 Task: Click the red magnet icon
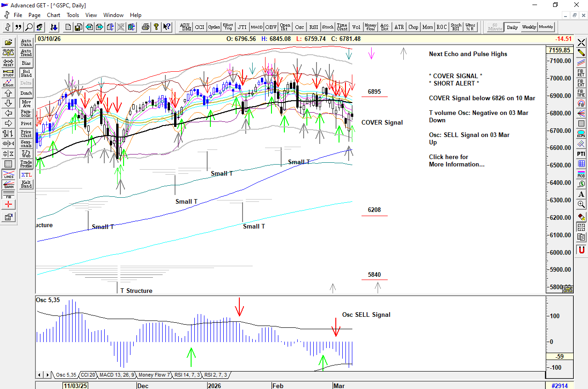point(581,250)
